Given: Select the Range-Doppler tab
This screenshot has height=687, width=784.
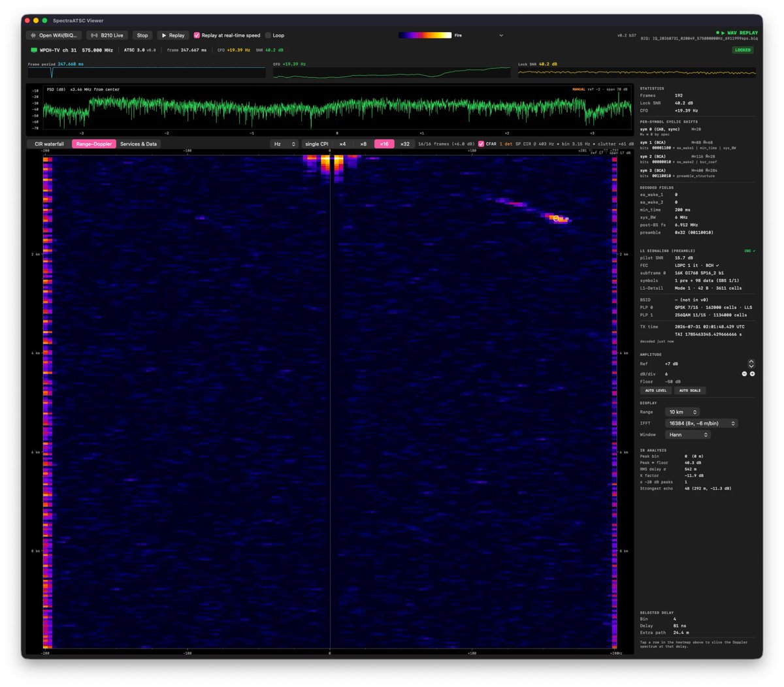Looking at the screenshot, I should pyautogui.click(x=94, y=144).
